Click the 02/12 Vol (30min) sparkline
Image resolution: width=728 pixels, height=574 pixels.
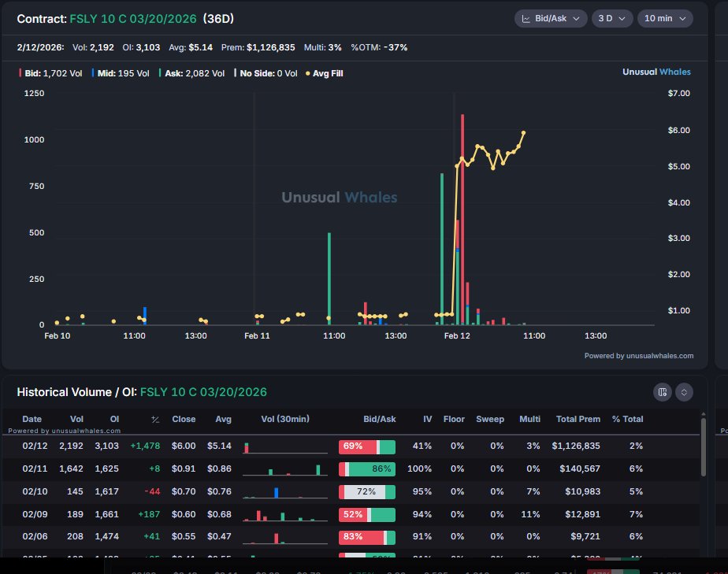(284, 446)
